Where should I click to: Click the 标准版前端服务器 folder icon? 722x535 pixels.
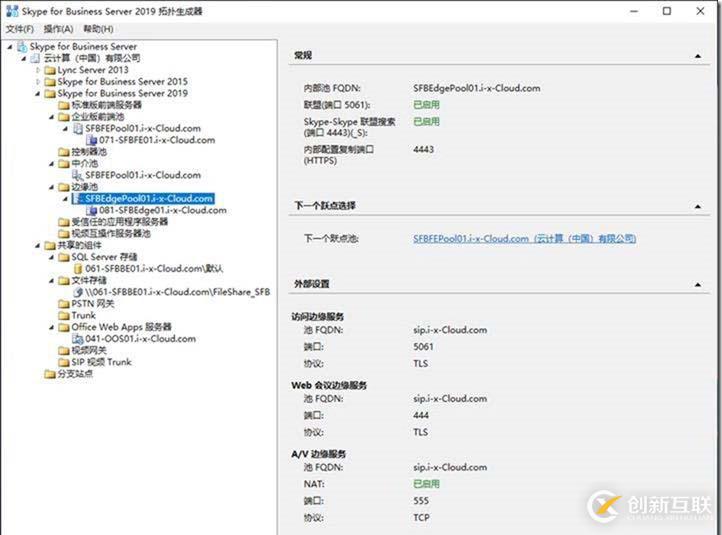pos(64,105)
